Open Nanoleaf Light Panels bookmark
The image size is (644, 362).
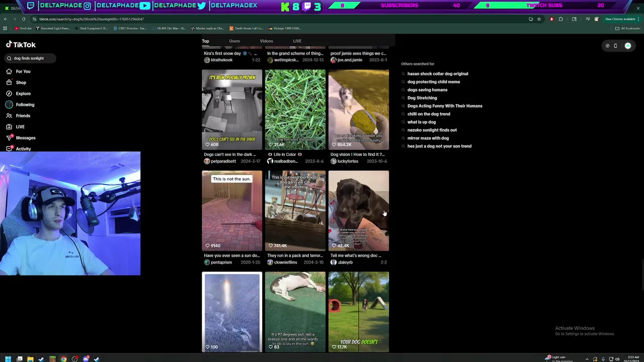pos(53,28)
